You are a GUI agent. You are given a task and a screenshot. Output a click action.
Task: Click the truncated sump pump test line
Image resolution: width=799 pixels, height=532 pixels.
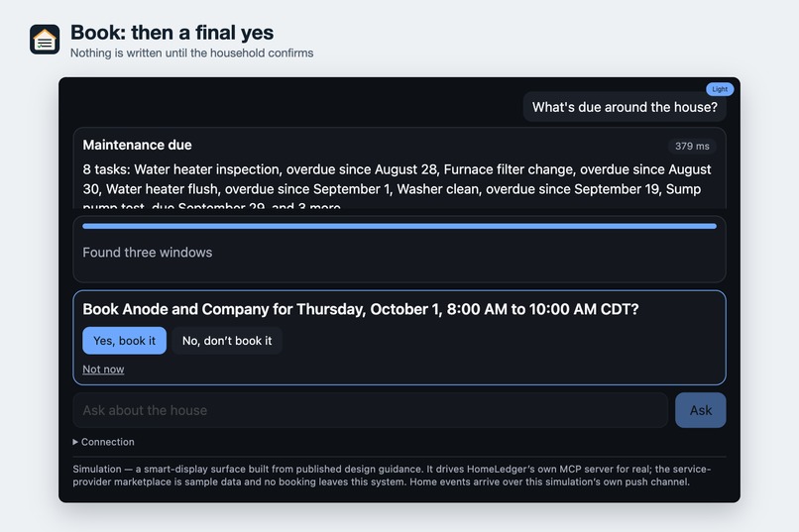(x=211, y=205)
